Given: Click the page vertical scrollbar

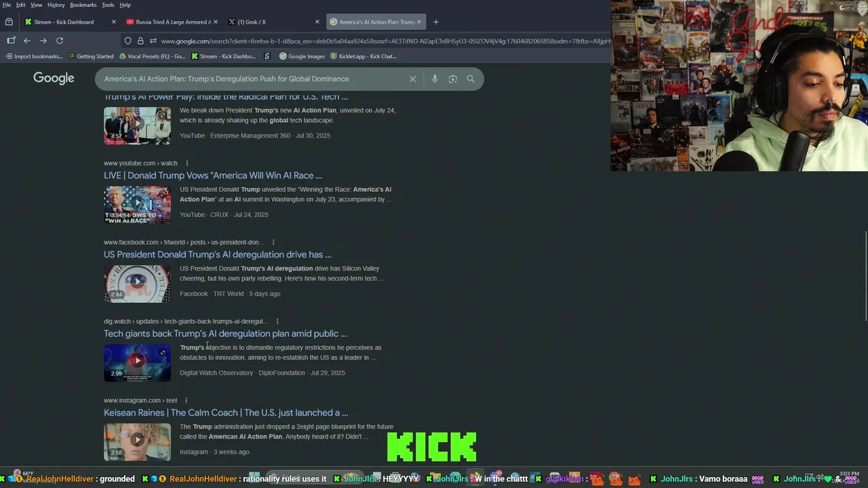Looking at the screenshot, I should [x=865, y=277].
